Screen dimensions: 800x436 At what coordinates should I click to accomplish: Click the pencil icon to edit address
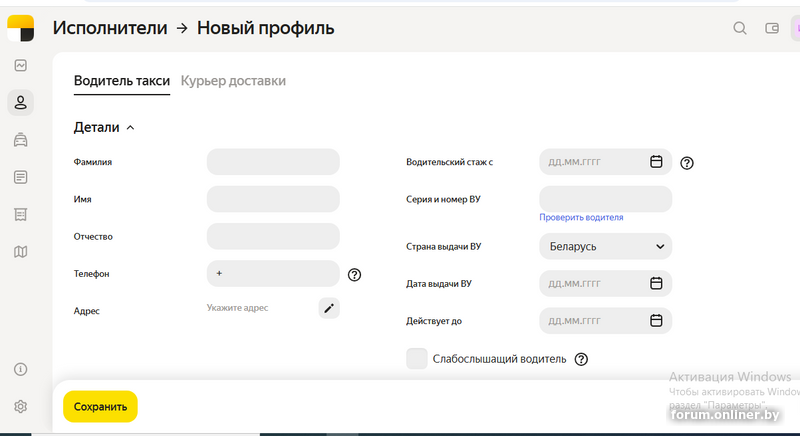click(329, 308)
